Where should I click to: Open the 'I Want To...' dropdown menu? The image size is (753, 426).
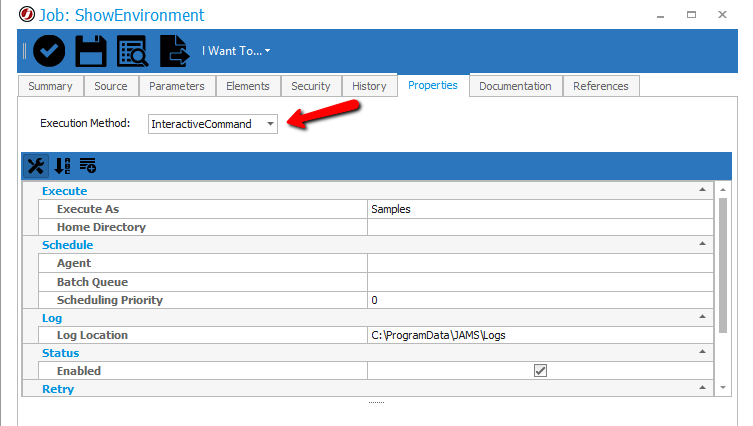click(236, 51)
